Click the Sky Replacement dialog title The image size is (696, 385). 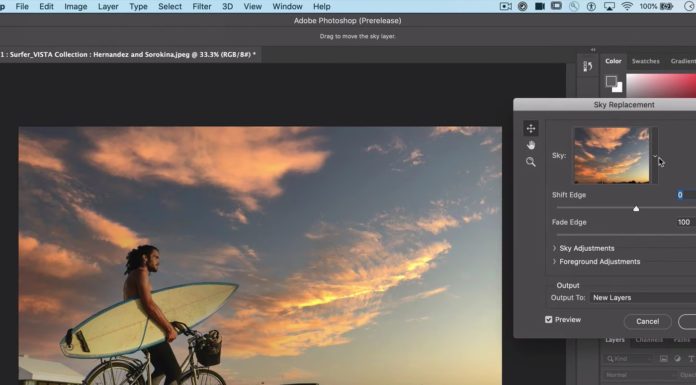pyautogui.click(x=624, y=105)
